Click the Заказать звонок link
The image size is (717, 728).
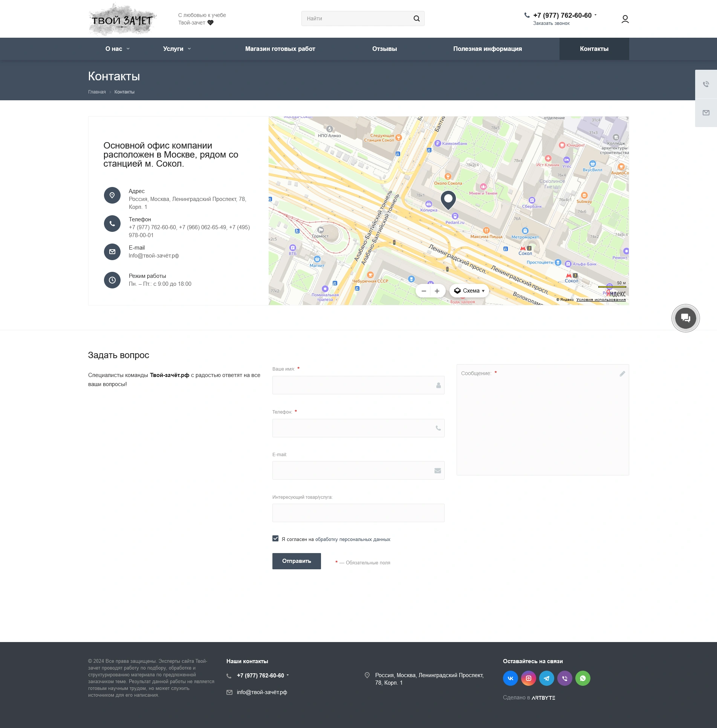[551, 23]
